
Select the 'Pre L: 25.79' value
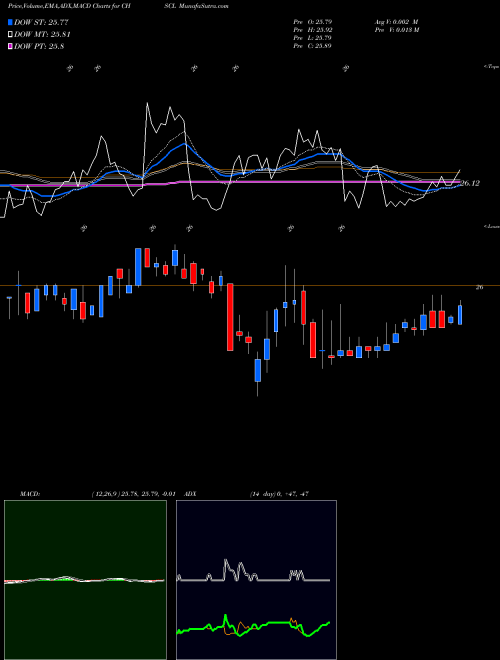point(312,37)
